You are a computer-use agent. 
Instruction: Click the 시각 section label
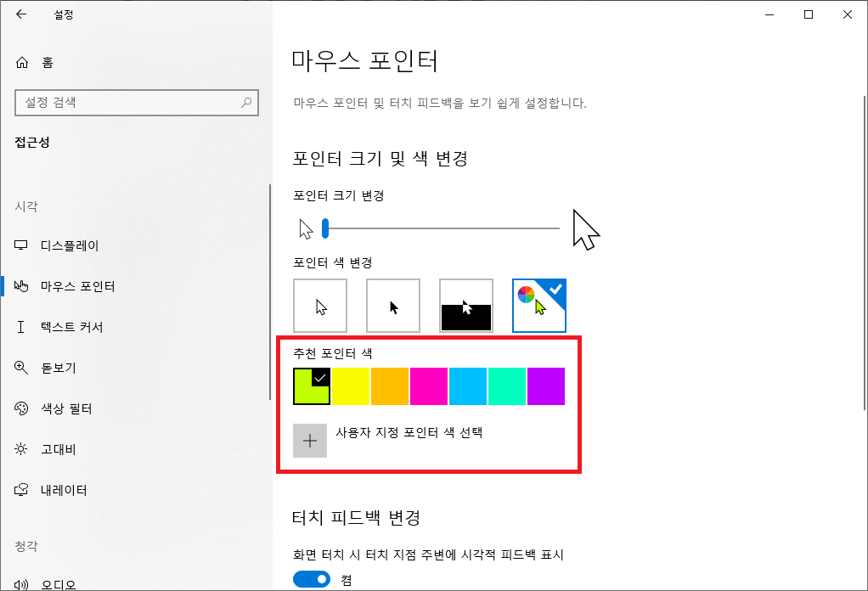26,206
